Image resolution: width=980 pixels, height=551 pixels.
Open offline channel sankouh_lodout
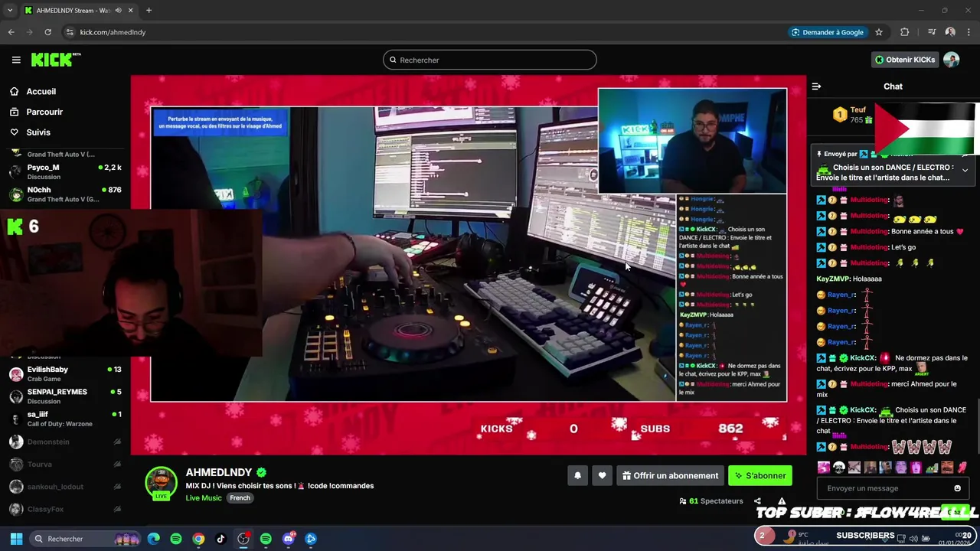pyautogui.click(x=65, y=487)
